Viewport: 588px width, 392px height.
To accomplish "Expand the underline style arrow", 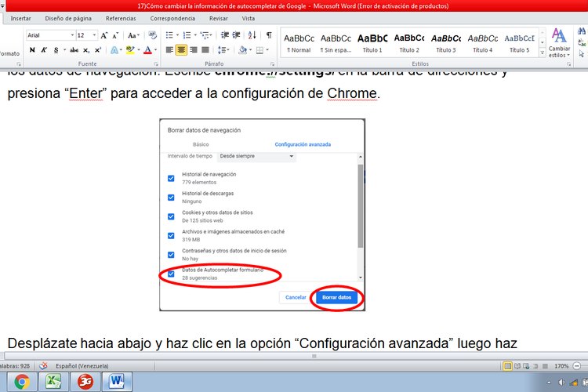I will tap(64, 50).
